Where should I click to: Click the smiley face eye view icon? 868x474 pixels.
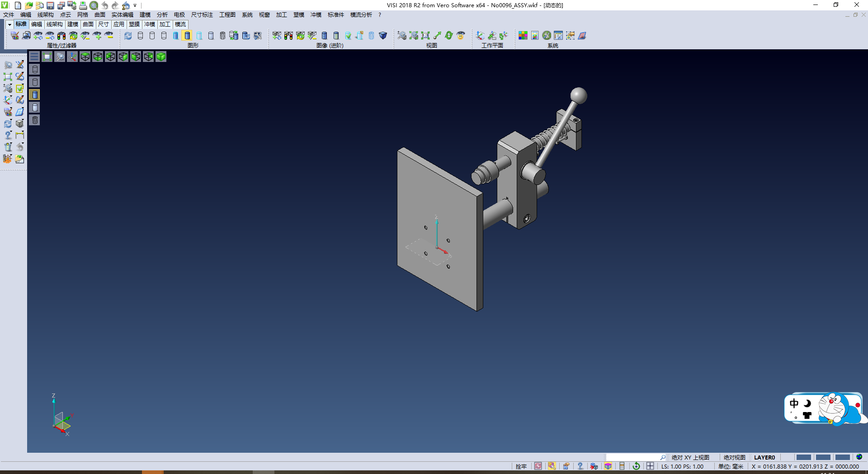coord(461,36)
